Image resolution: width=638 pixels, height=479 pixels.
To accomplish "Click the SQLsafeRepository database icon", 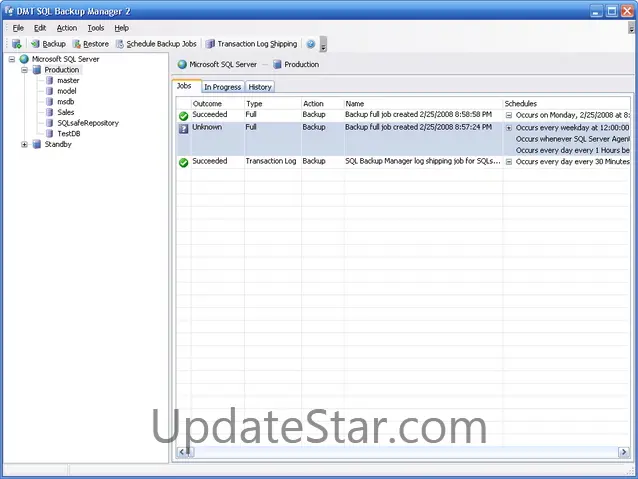I will (x=50, y=123).
